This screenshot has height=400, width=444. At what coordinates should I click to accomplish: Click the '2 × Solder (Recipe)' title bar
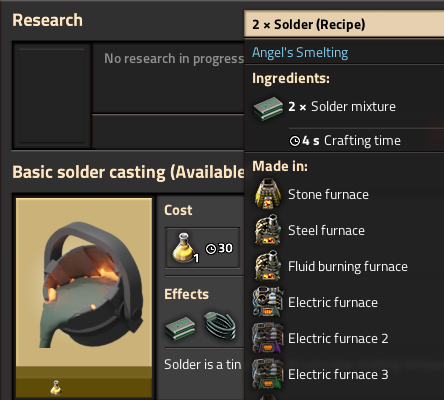[344, 24]
